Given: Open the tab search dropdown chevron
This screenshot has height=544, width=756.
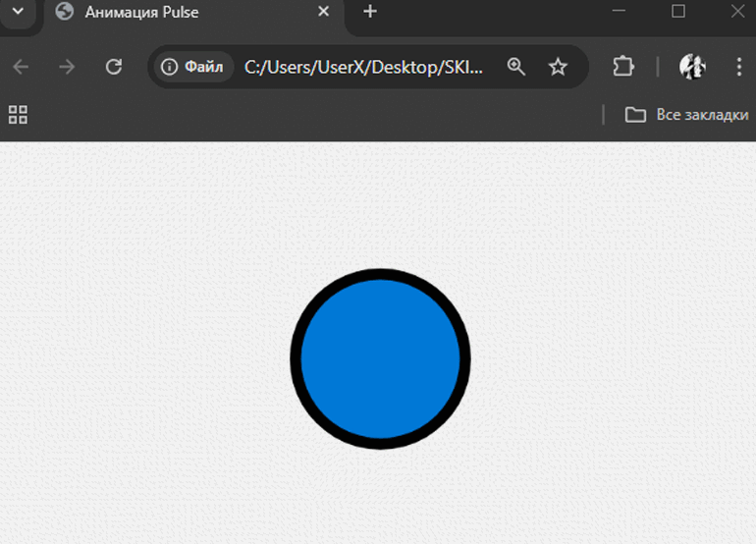Looking at the screenshot, I should [x=17, y=12].
